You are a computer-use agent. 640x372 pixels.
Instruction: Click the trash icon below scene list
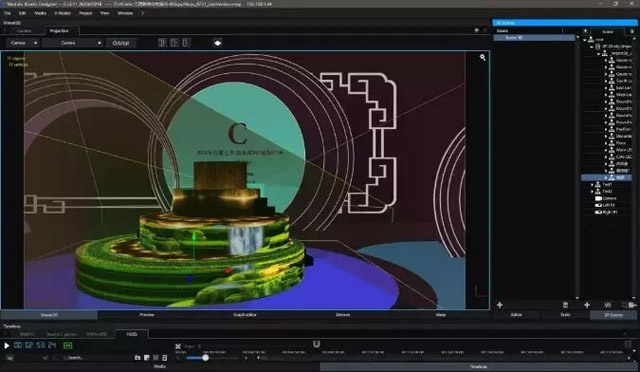tap(565, 305)
